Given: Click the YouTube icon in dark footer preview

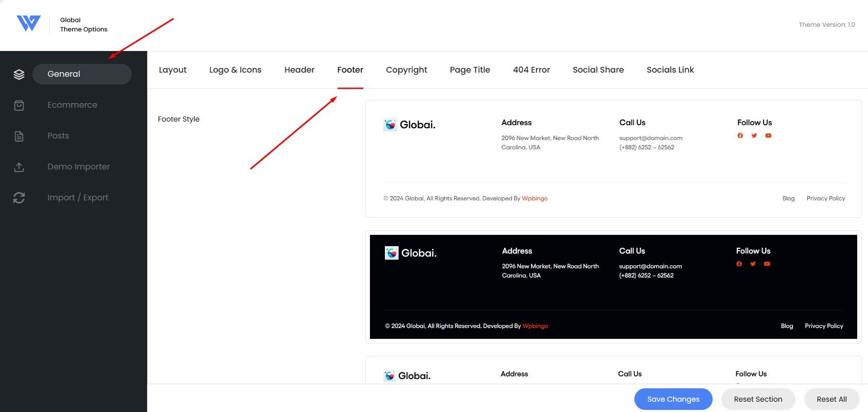Looking at the screenshot, I should pos(767,264).
